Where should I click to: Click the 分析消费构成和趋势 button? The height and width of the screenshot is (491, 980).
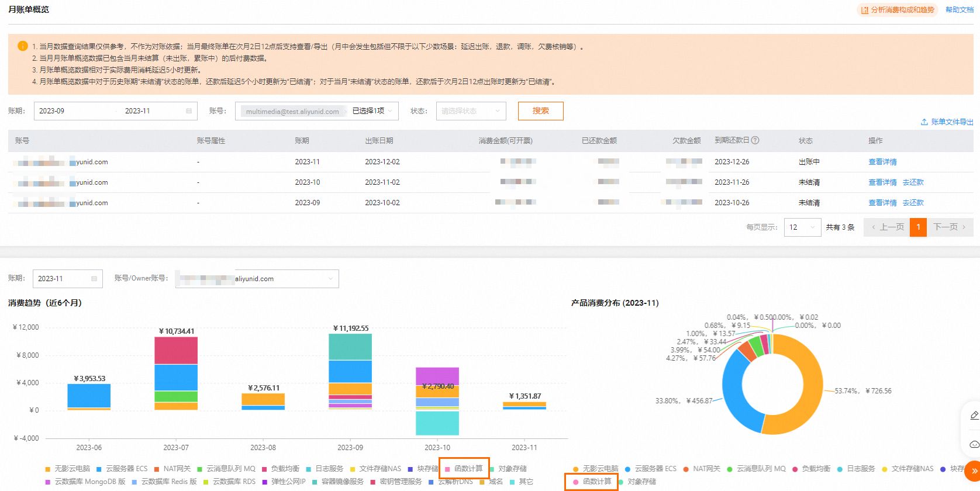pyautogui.click(x=898, y=10)
